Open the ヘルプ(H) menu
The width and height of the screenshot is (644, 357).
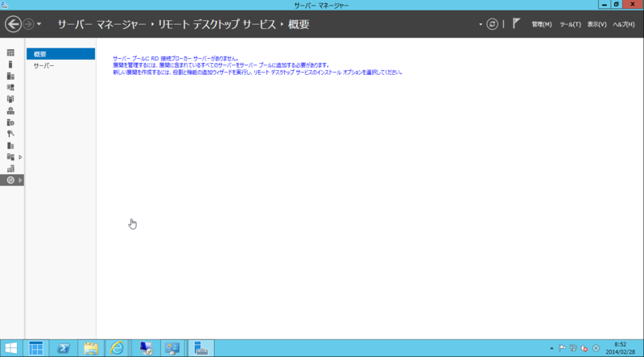pos(623,24)
